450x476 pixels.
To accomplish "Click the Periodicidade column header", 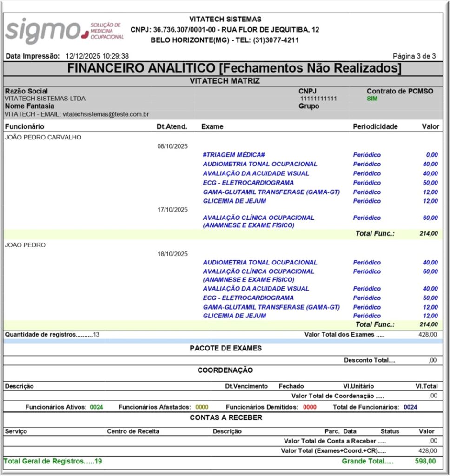I will coord(375,126).
